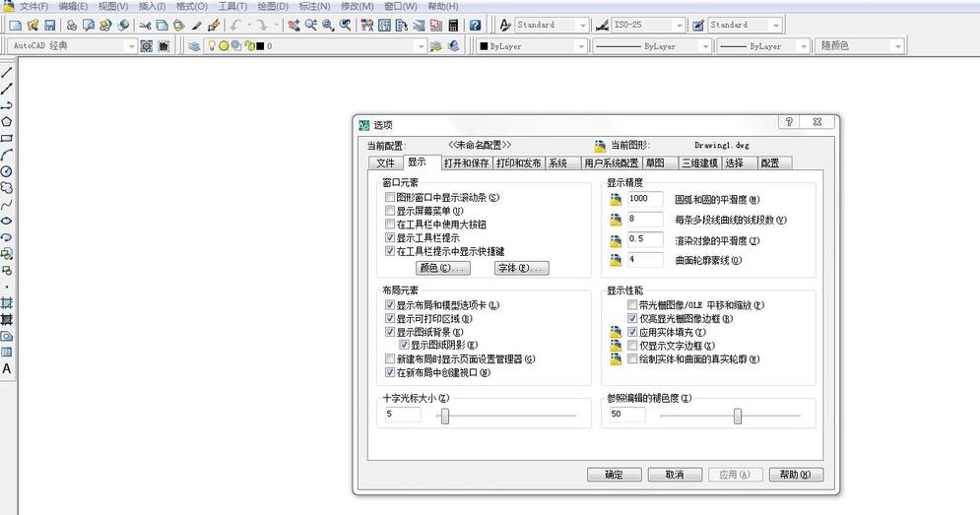Image resolution: width=980 pixels, height=515 pixels.
Task: Open the 格式(O) menu
Action: 191,6
